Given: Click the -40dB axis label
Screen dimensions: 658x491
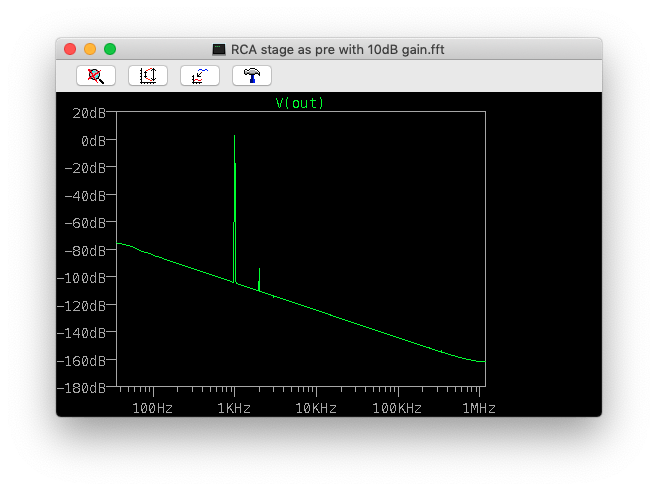Looking at the screenshot, I should point(85,196).
